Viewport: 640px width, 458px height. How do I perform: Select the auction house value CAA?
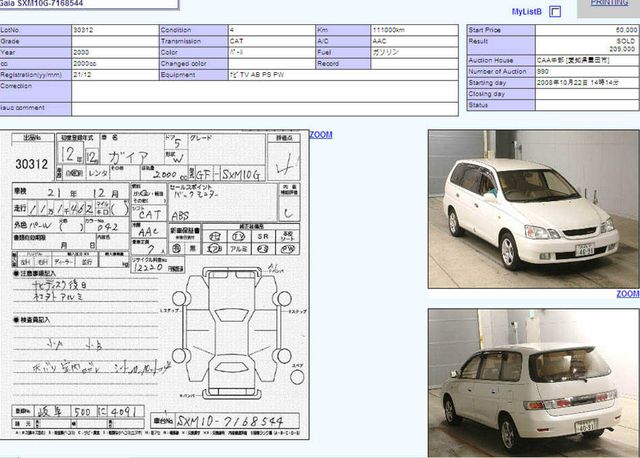point(573,60)
